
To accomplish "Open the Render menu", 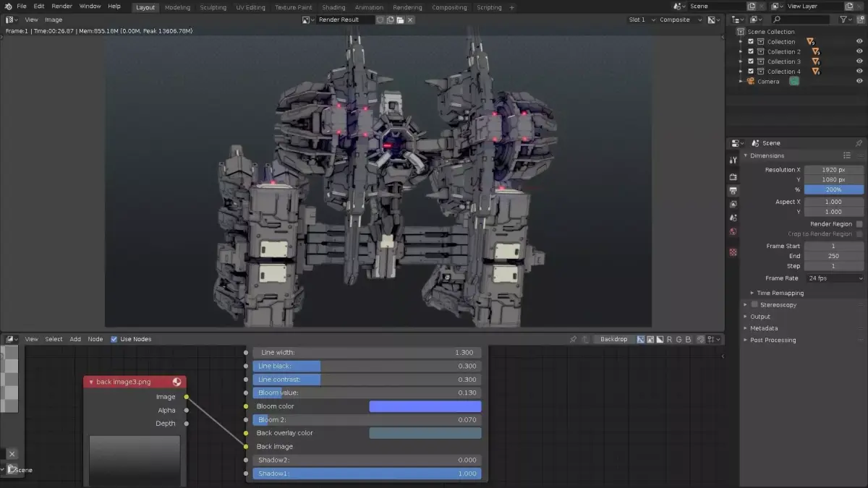I will pos(61,7).
